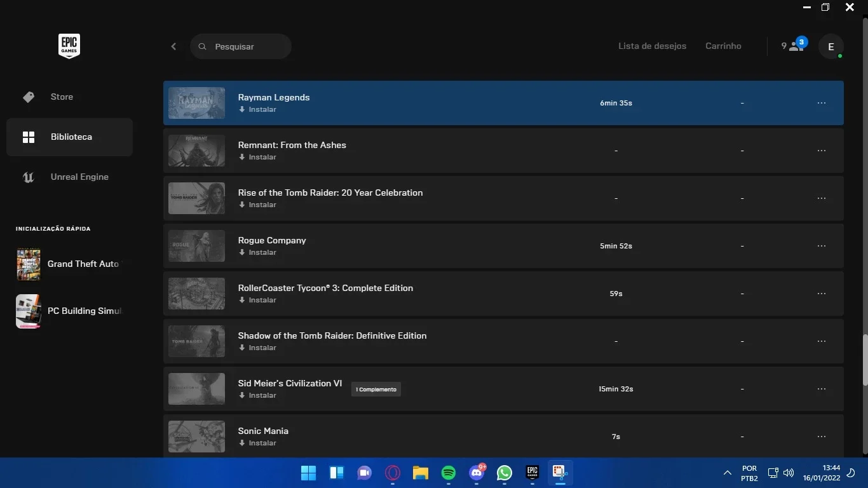This screenshot has width=868, height=488.
Task: Click Instalar under Rogue Company
Action: click(257, 252)
